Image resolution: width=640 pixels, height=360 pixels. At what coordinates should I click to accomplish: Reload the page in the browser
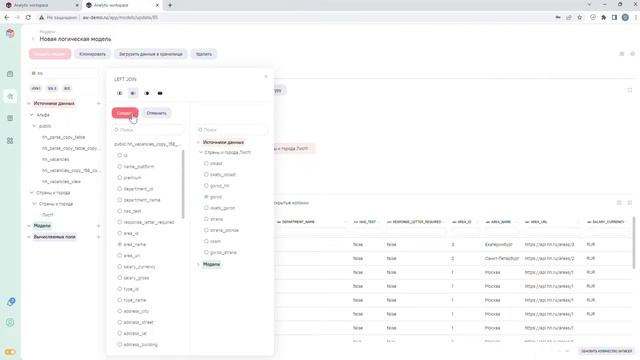(28, 18)
